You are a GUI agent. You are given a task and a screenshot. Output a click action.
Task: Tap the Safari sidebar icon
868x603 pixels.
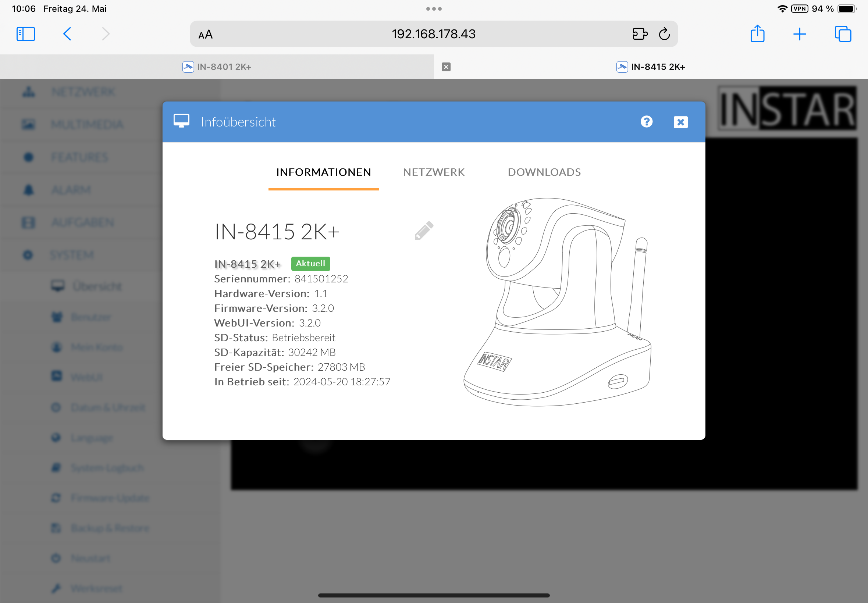pos(26,34)
